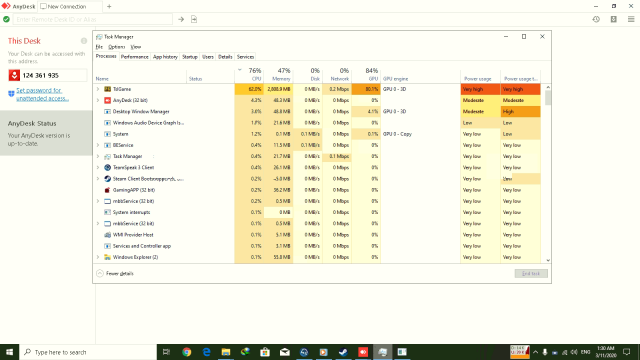Click the Enter Remote Desk ID input field
The image size is (640, 360).
coord(93,19)
